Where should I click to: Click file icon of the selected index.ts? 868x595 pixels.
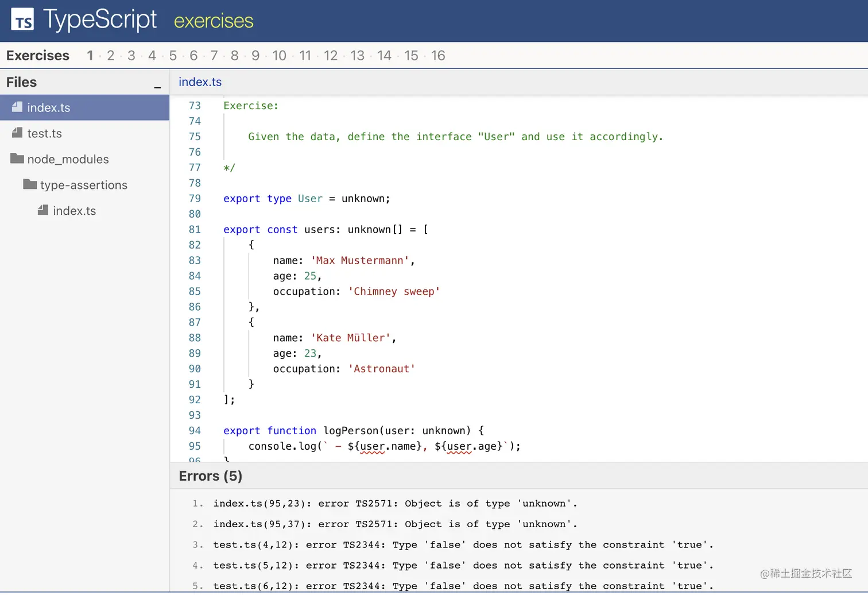coord(17,107)
